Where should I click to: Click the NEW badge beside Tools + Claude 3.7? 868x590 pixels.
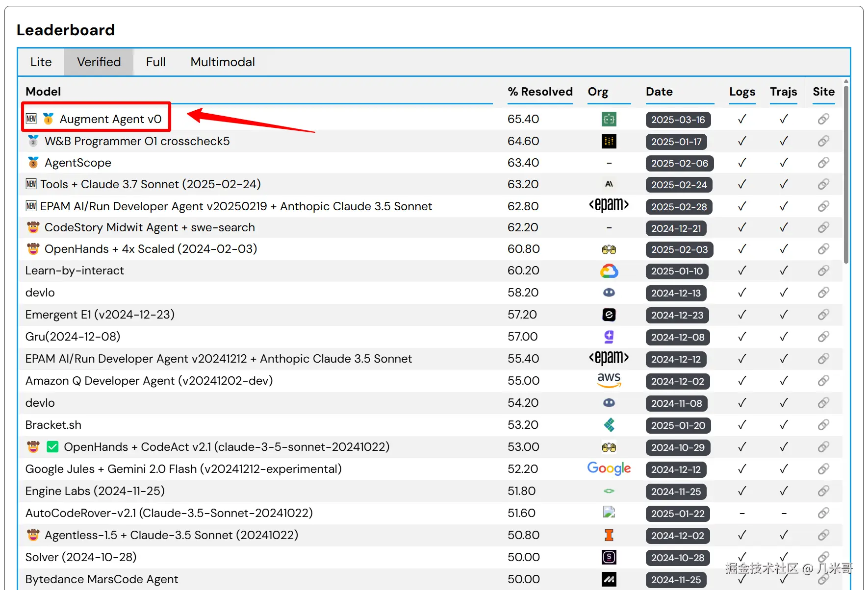[x=31, y=184]
